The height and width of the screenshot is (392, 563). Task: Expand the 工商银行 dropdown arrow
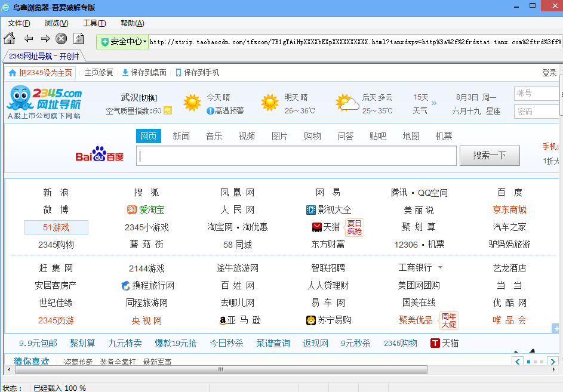pos(440,267)
